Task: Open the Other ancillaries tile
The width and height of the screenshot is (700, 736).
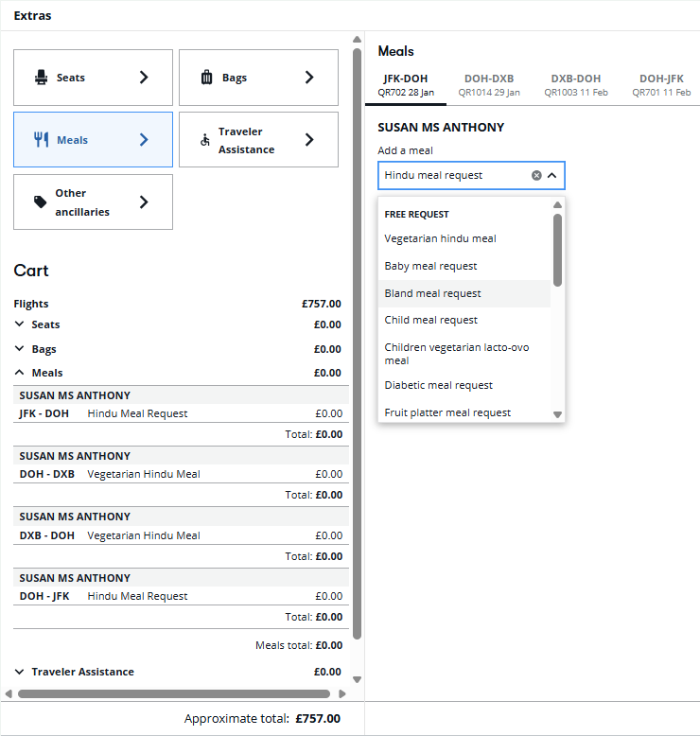Action: point(93,202)
